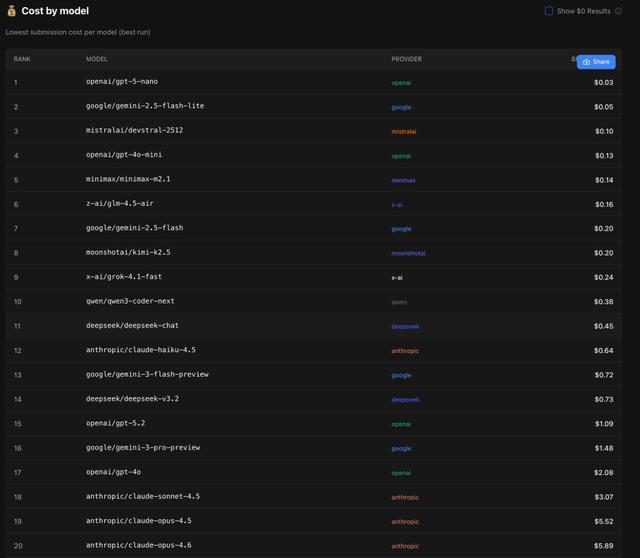Image resolution: width=640 pixels, height=558 pixels.
Task: Select the mistralai/devstral-2512 model
Action: [x=134, y=131]
